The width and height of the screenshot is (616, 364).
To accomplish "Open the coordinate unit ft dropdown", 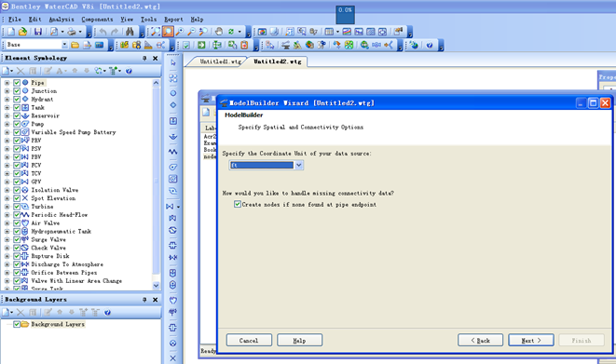I will (298, 165).
